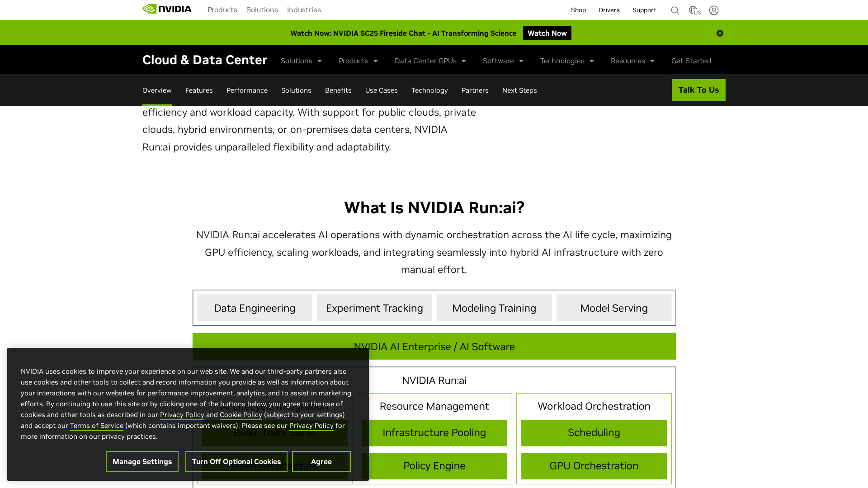
Task: Open the user account icon
Action: pos(714,10)
